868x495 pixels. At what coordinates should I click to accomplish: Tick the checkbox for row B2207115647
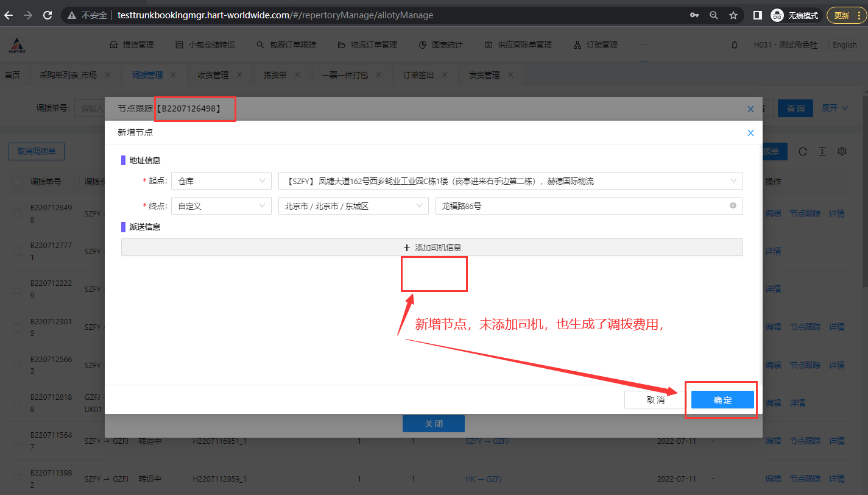(17, 441)
